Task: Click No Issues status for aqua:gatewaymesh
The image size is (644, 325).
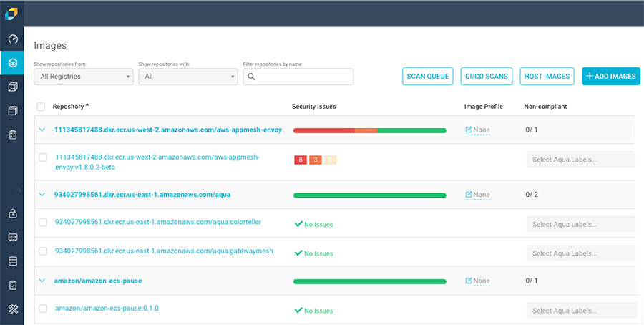Action: pos(314,253)
